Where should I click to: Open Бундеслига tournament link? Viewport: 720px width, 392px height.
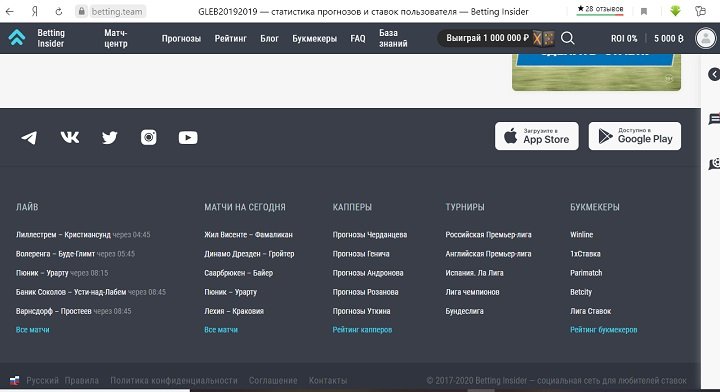coord(464,311)
